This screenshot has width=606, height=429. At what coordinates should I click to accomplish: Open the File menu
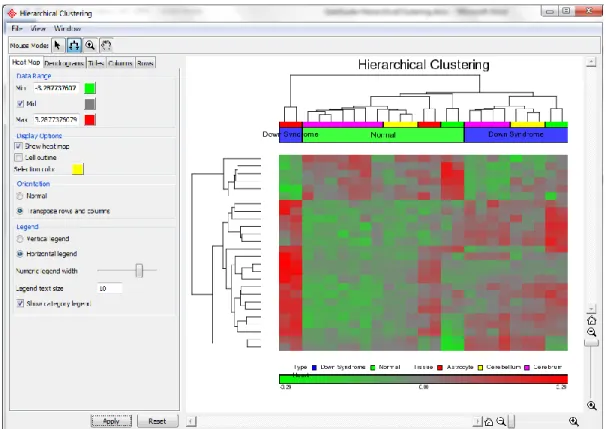point(17,28)
